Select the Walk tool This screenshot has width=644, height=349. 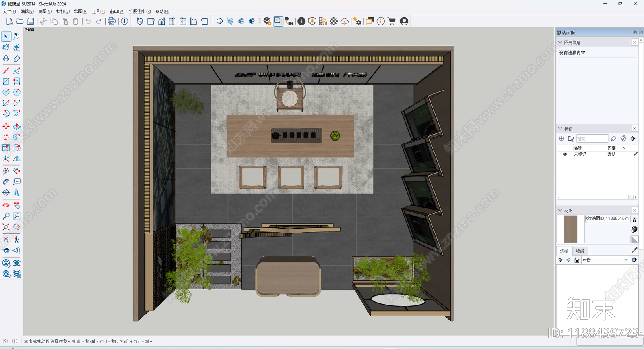pos(17,240)
